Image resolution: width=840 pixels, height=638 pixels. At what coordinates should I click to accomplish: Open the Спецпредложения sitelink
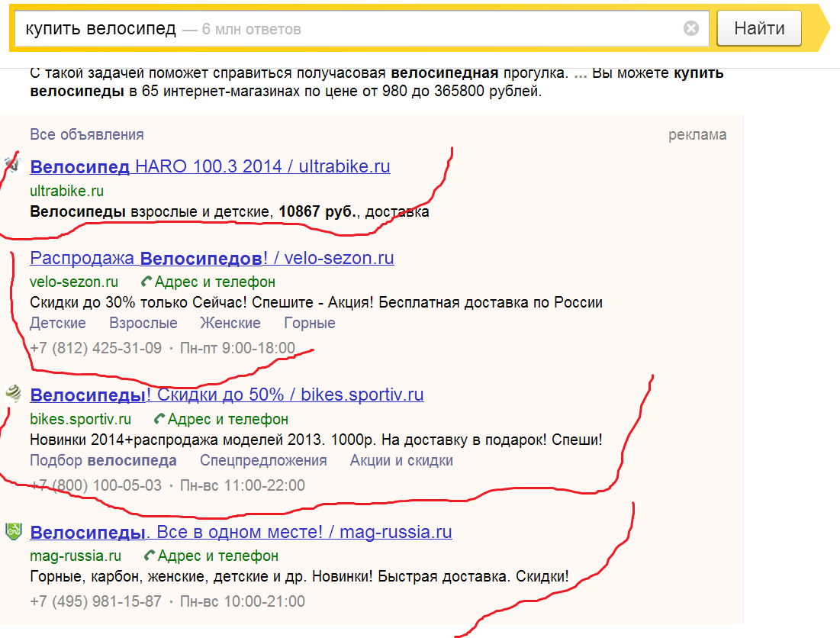(263, 461)
